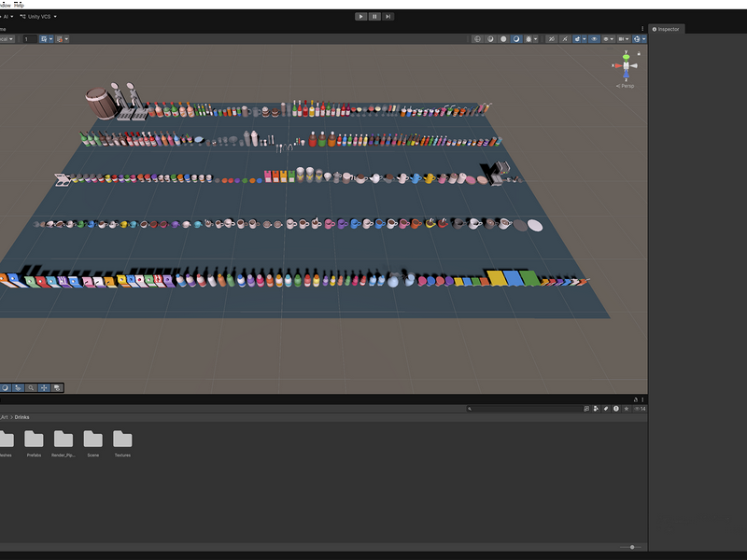Click Art in breadcrumb path
This screenshot has width=747, height=560.
[x=5, y=417]
